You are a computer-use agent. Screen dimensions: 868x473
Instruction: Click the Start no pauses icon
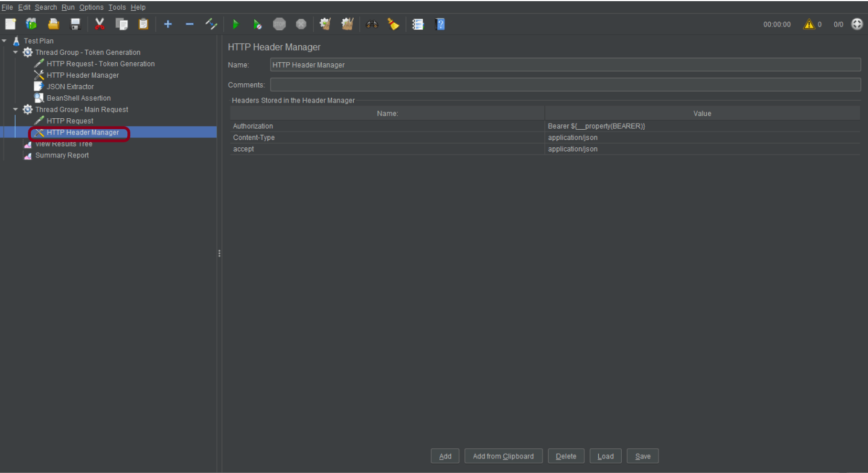pyautogui.click(x=258, y=24)
